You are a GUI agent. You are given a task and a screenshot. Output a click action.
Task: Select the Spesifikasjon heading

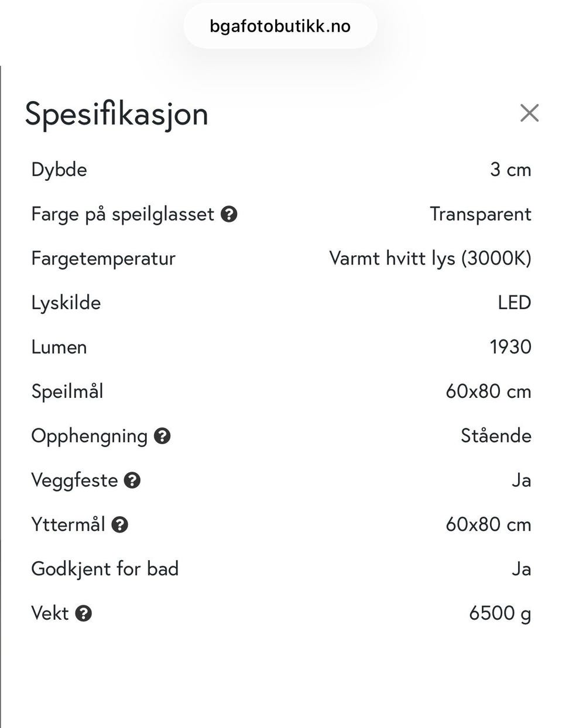[116, 114]
